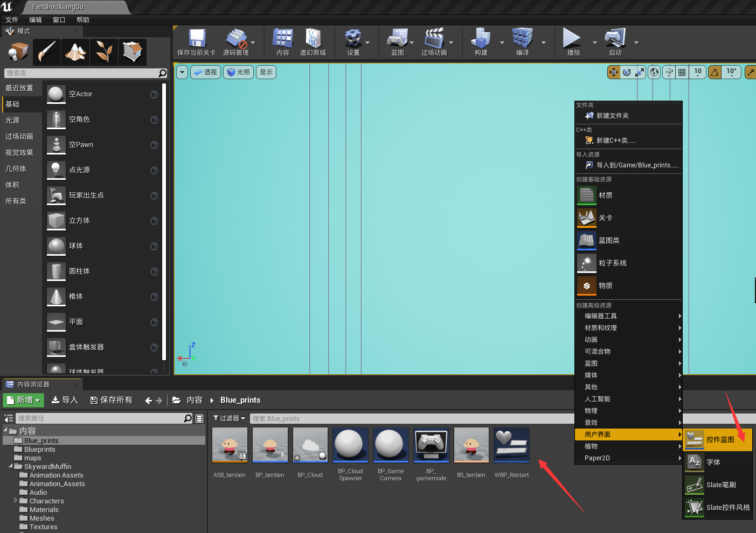Open the viewport options dropdown arrow

click(182, 72)
